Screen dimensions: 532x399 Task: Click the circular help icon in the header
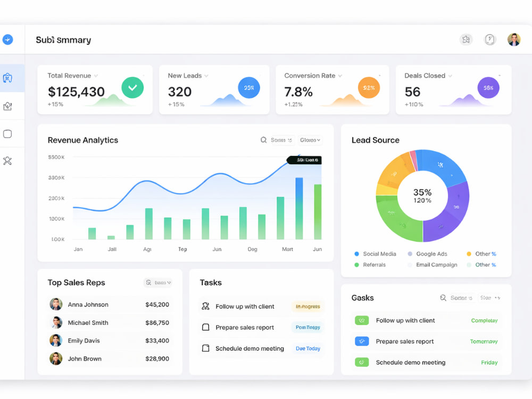[x=490, y=40]
